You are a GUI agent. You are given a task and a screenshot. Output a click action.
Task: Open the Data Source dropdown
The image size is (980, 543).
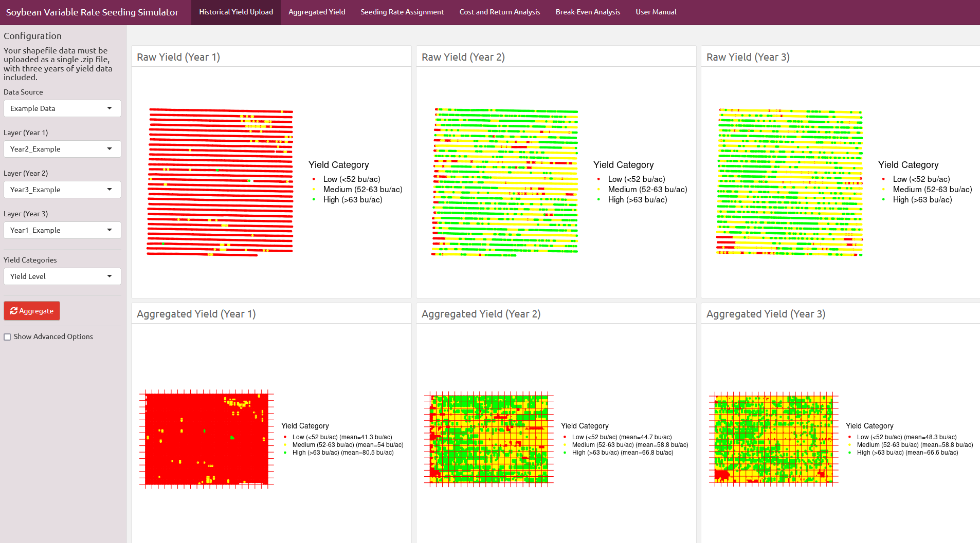[x=62, y=108]
